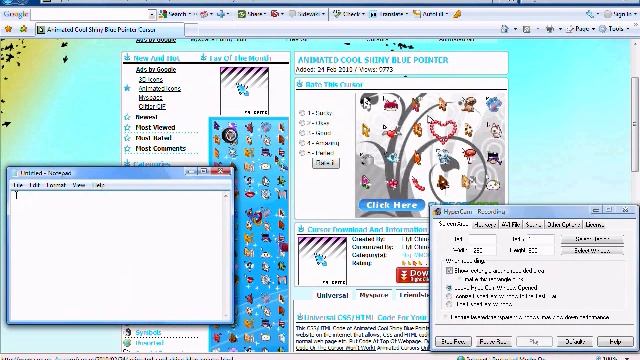This screenshot has height=360, width=640.
Task: Open the Sidewiki dropdown arrow
Action: click(x=323, y=14)
